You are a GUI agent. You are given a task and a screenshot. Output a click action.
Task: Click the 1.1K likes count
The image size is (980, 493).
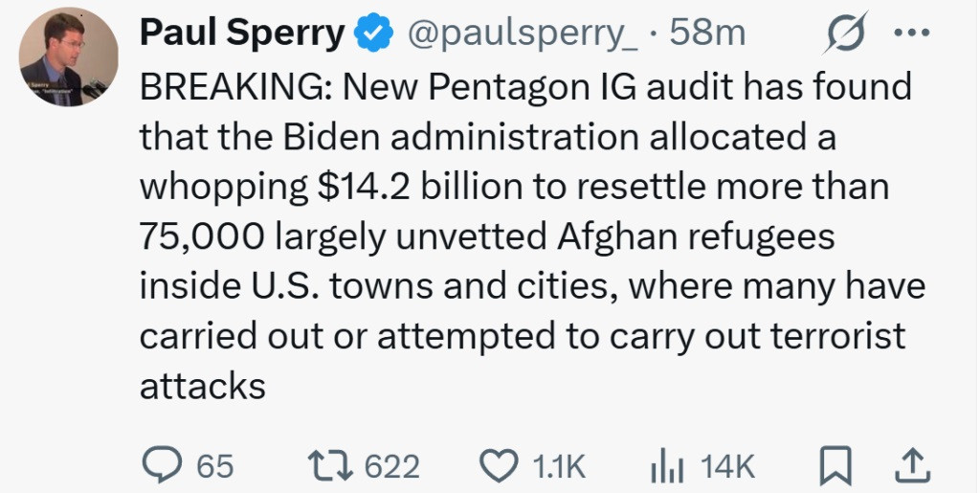pos(556,466)
